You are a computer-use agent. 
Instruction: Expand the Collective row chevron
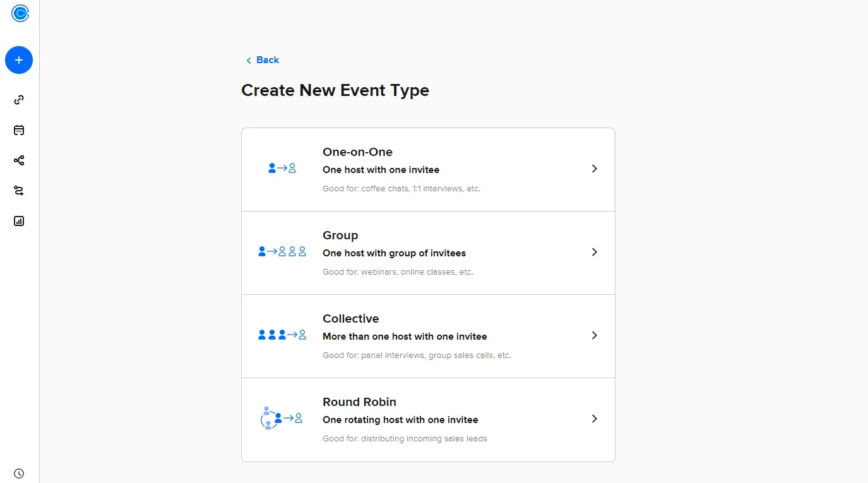point(594,335)
